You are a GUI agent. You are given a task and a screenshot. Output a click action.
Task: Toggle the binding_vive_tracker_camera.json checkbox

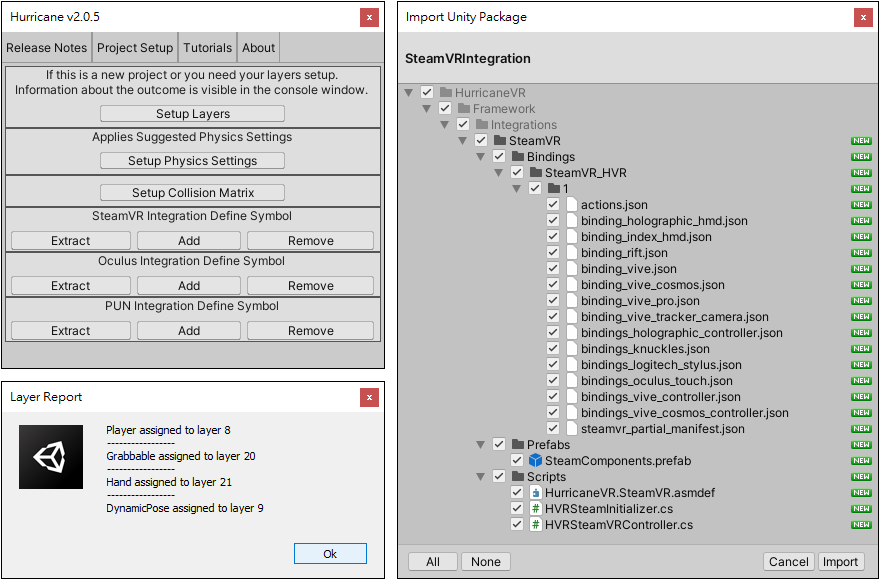(x=553, y=317)
